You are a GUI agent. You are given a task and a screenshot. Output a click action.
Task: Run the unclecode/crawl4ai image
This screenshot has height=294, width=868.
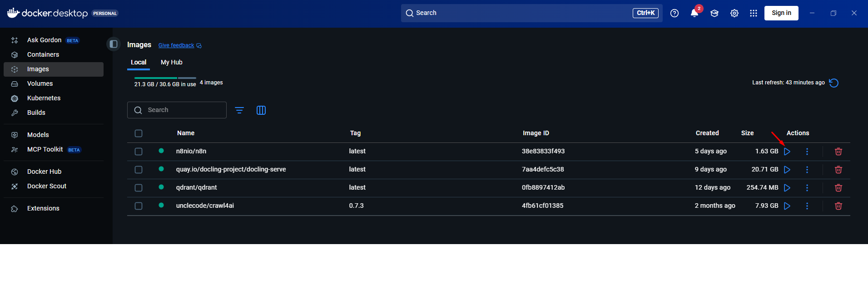tap(787, 206)
